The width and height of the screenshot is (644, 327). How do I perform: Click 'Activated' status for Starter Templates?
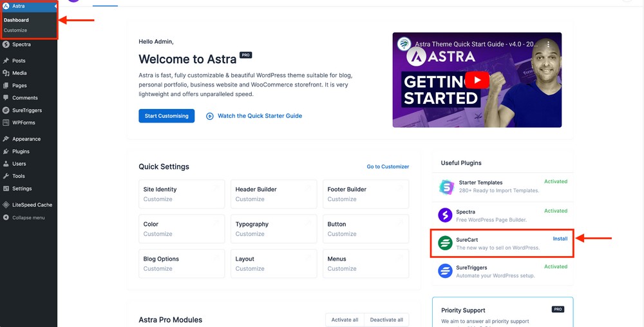click(x=556, y=181)
